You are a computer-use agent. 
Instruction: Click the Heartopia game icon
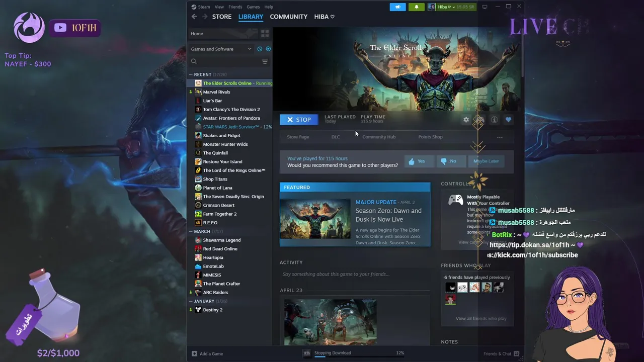pyautogui.click(x=198, y=257)
